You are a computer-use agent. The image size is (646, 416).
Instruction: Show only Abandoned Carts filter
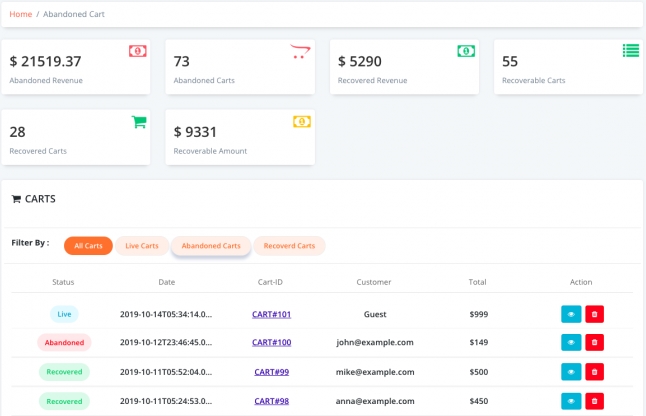[x=211, y=246]
